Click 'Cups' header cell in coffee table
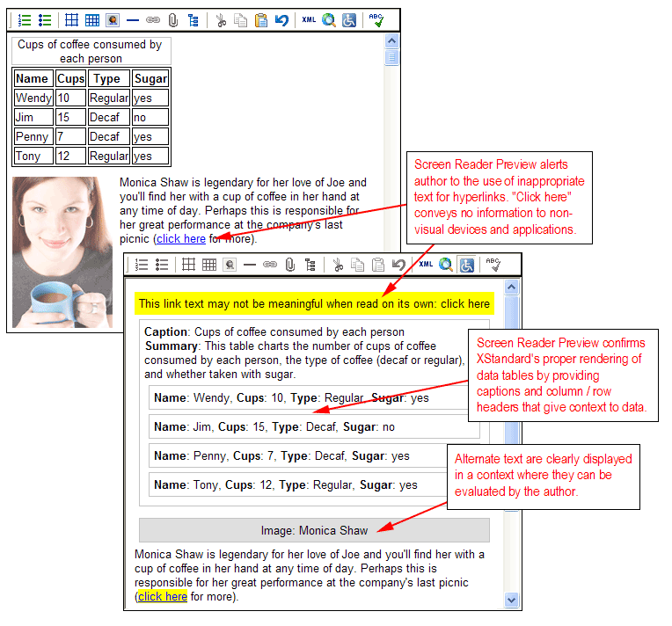 click(x=70, y=79)
